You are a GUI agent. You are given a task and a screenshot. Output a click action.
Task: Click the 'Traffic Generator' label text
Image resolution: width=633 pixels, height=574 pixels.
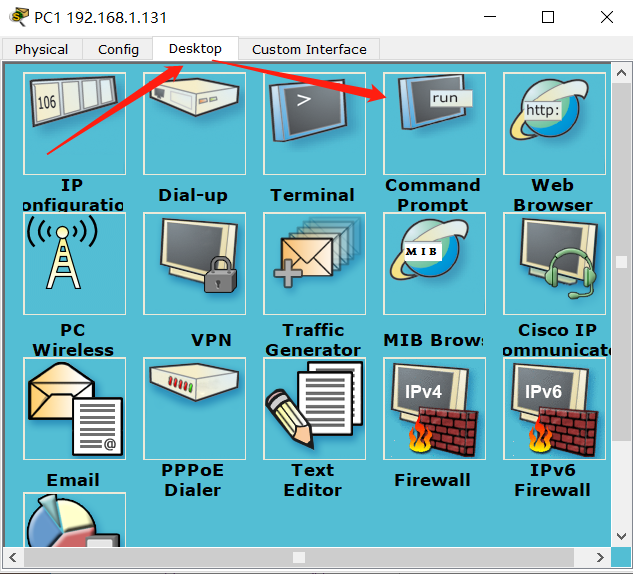[313, 340]
